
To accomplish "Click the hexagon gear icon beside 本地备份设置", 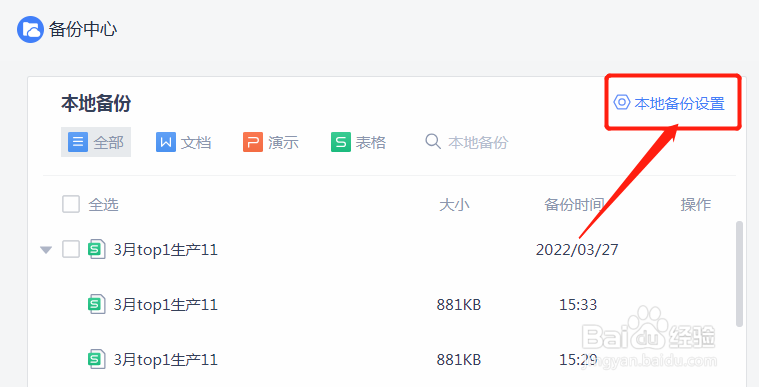I will coord(622,103).
